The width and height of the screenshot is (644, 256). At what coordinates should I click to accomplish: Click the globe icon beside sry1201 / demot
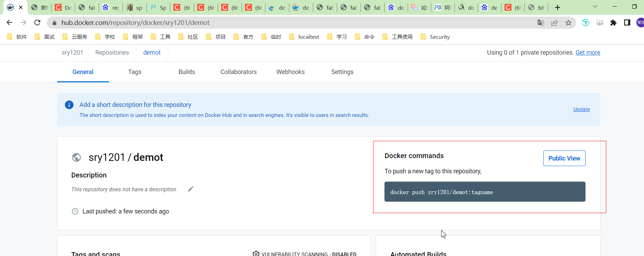click(76, 157)
